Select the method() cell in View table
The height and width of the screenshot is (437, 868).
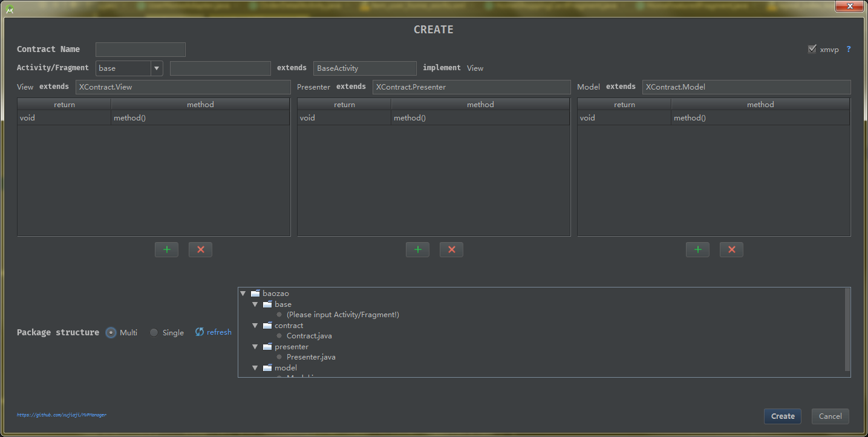coord(201,118)
